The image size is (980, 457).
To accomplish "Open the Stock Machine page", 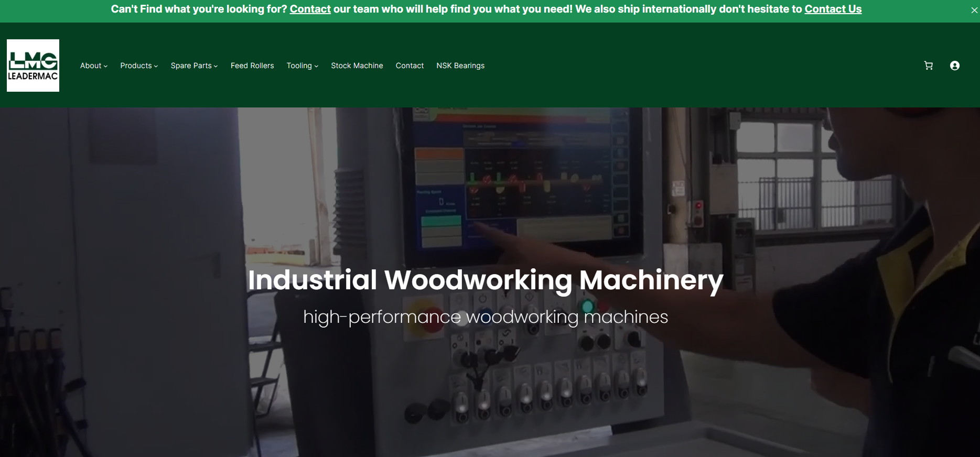I will point(357,66).
